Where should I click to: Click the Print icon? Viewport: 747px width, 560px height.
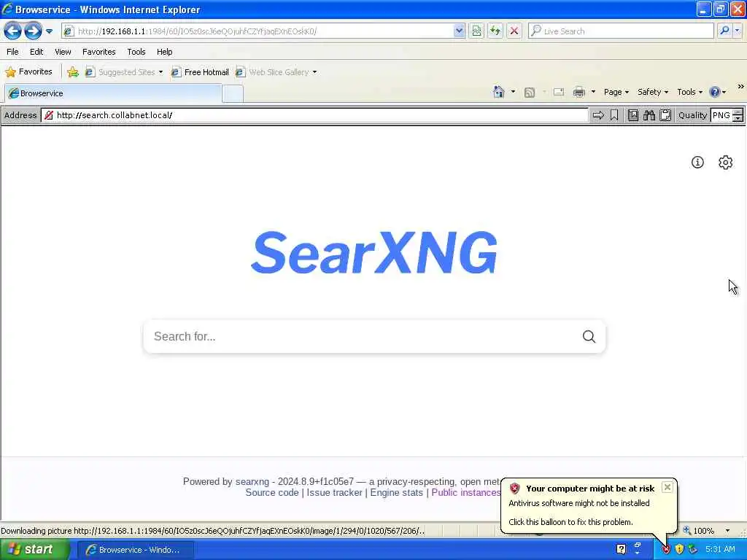(x=578, y=92)
